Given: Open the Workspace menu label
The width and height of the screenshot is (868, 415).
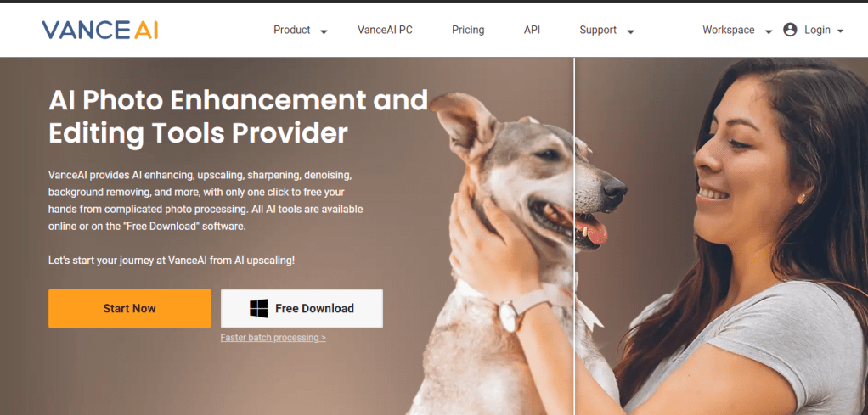Looking at the screenshot, I should pyautogui.click(x=729, y=30).
